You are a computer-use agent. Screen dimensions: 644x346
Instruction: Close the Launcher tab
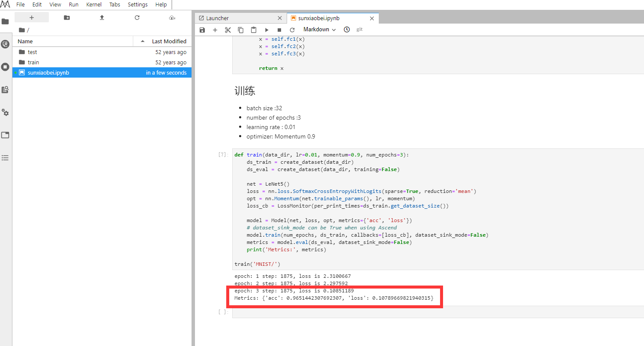(280, 18)
